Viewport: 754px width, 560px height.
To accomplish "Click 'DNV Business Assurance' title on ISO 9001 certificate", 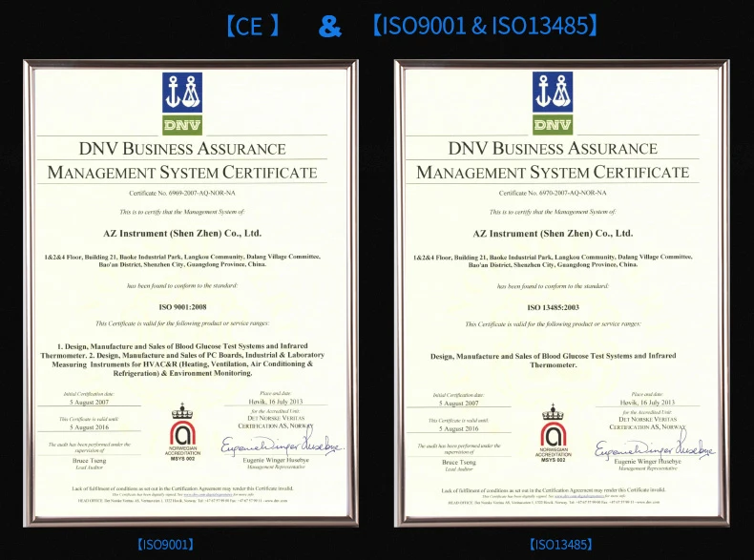I will [182, 149].
